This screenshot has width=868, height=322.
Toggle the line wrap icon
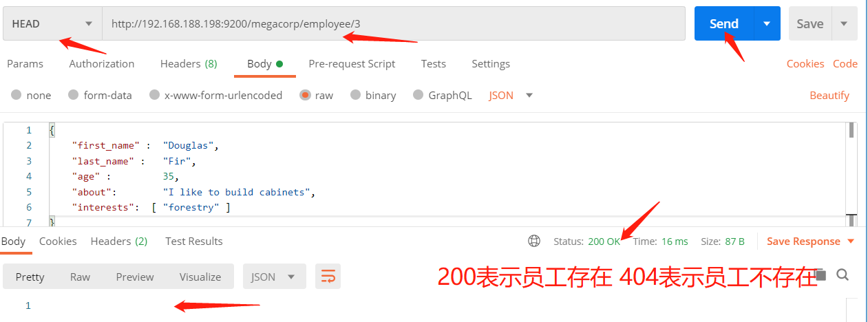328,277
